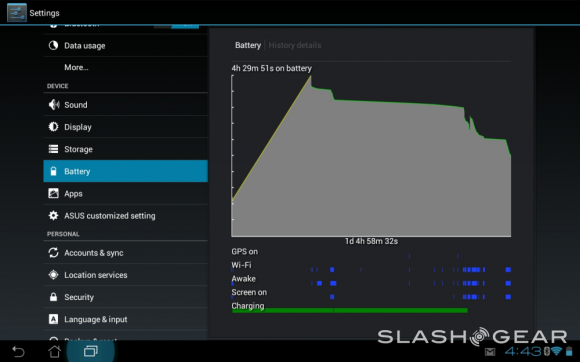Image resolution: width=580 pixels, height=362 pixels.
Task: Open ASUS customized setting
Action: (x=125, y=216)
